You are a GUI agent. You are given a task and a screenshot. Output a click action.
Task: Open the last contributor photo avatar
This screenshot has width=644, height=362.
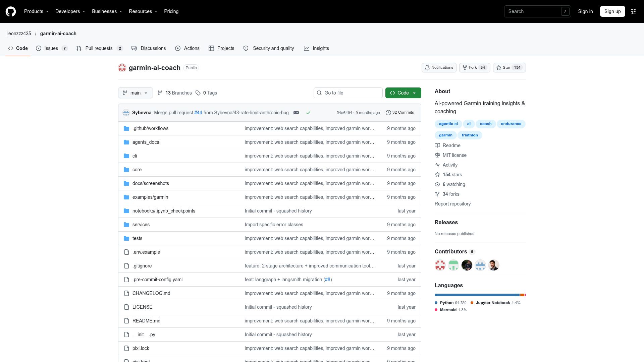[494, 265]
